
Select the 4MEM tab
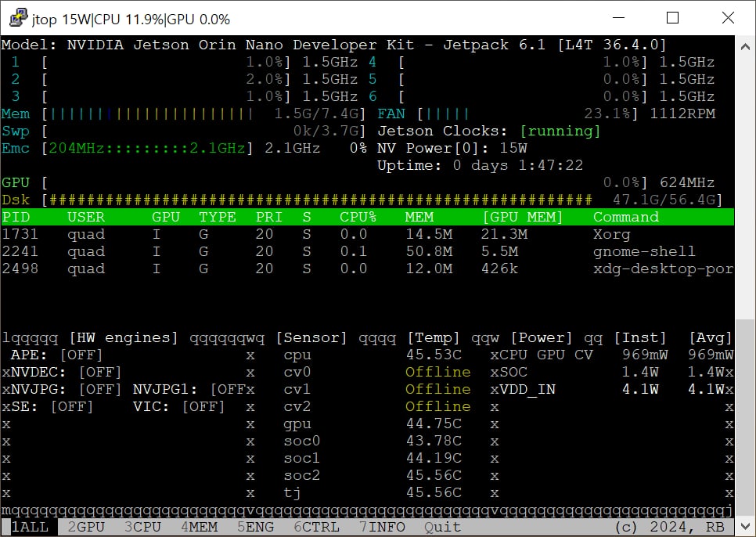point(199,527)
